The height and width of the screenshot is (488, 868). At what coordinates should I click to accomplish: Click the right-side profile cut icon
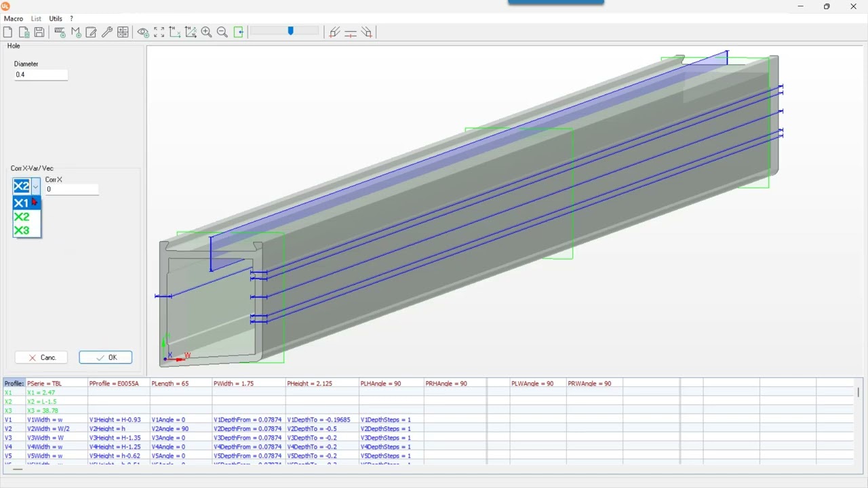(x=367, y=32)
